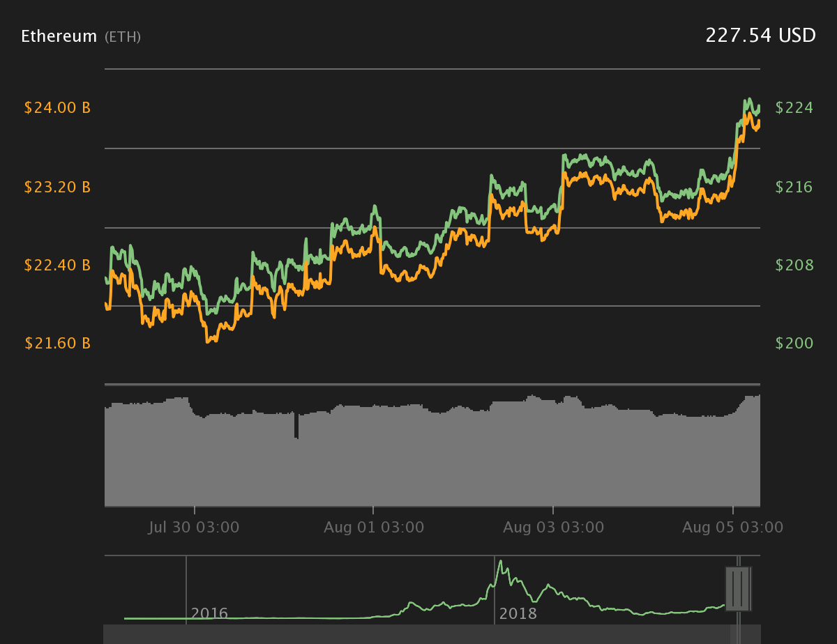Viewport: 837px width, 644px height.
Task: Click the $21.60 B market cap axis label
Action: pyautogui.click(x=58, y=343)
